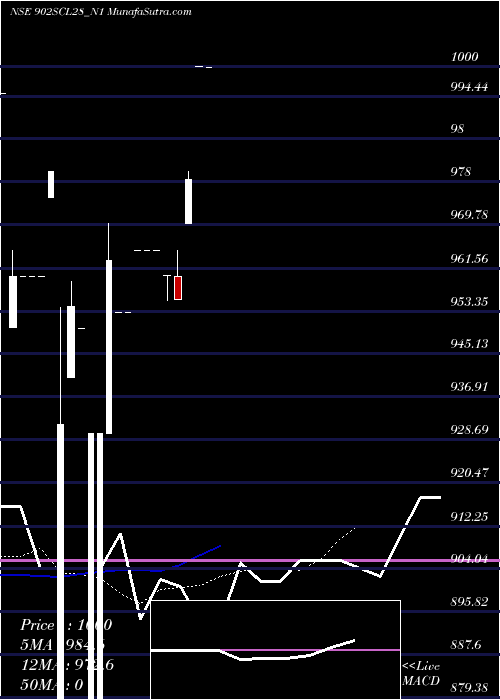Click the Price readout in legend

click(x=66, y=625)
